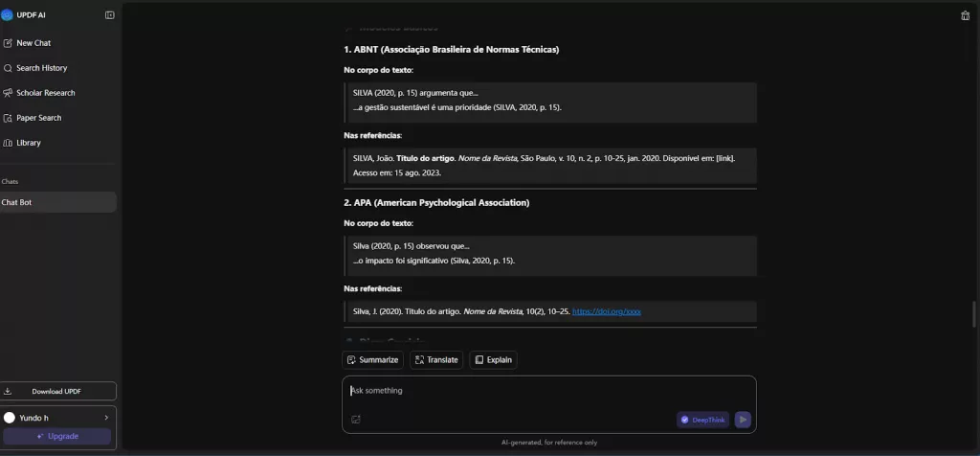Click the text "...o impacto foi significativo (Silva, 2020, p. 15)."
Screen dimensions: 980x456
[434, 261]
